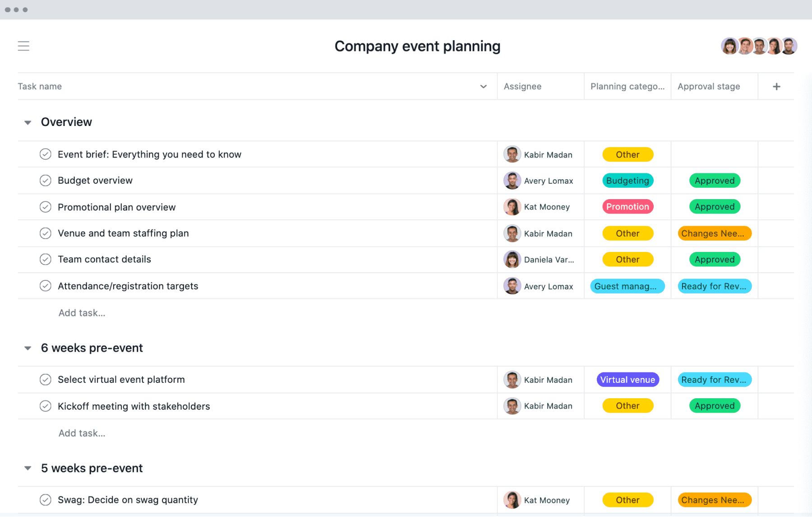Click the Approval stage column header
Viewport: 812px width, 517px height.
[x=708, y=87]
